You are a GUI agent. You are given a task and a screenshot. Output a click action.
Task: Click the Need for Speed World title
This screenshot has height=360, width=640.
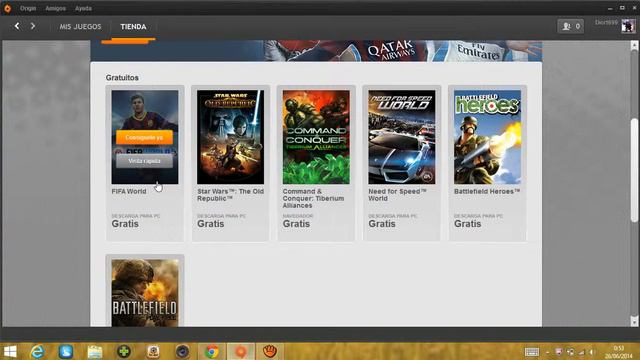pyautogui.click(x=398, y=195)
